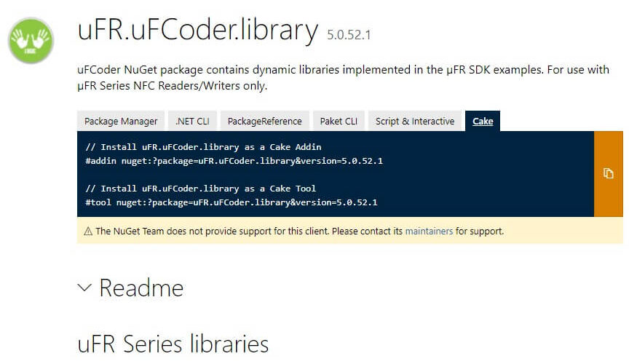Click the green uFR hands package logo
This screenshot has height=364, width=637.
(31, 41)
